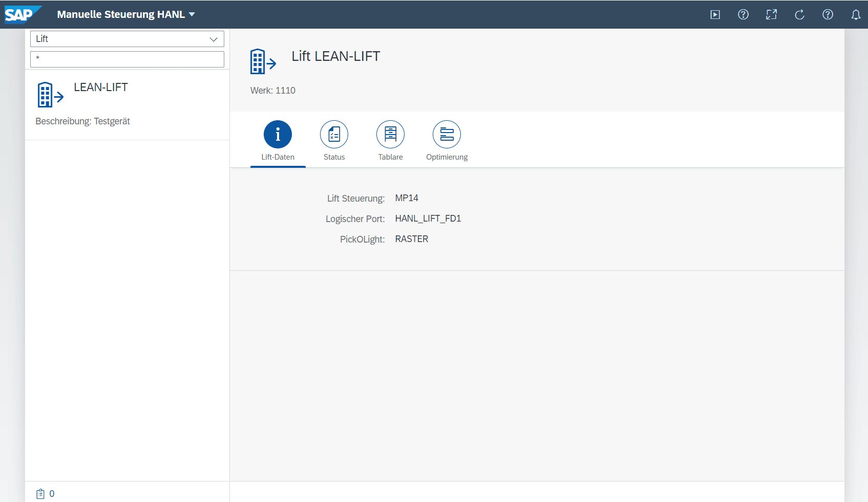Select the Lift-Daten info icon tab

(x=278, y=135)
